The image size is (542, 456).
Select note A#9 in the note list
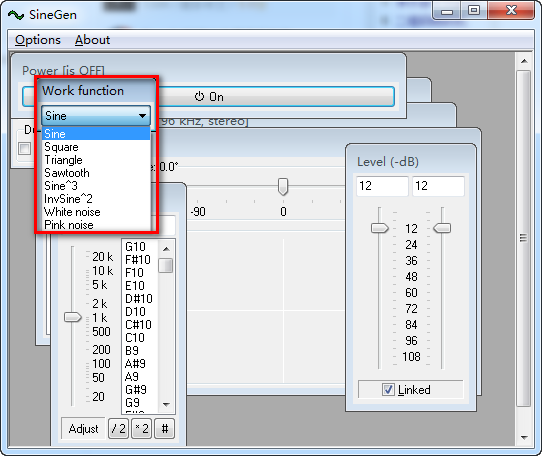(140, 364)
